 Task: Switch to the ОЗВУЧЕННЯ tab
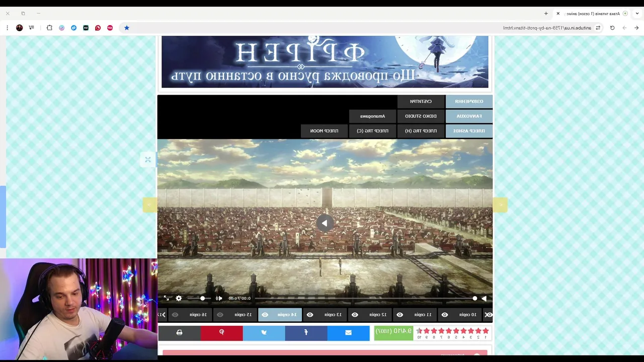[x=469, y=102]
